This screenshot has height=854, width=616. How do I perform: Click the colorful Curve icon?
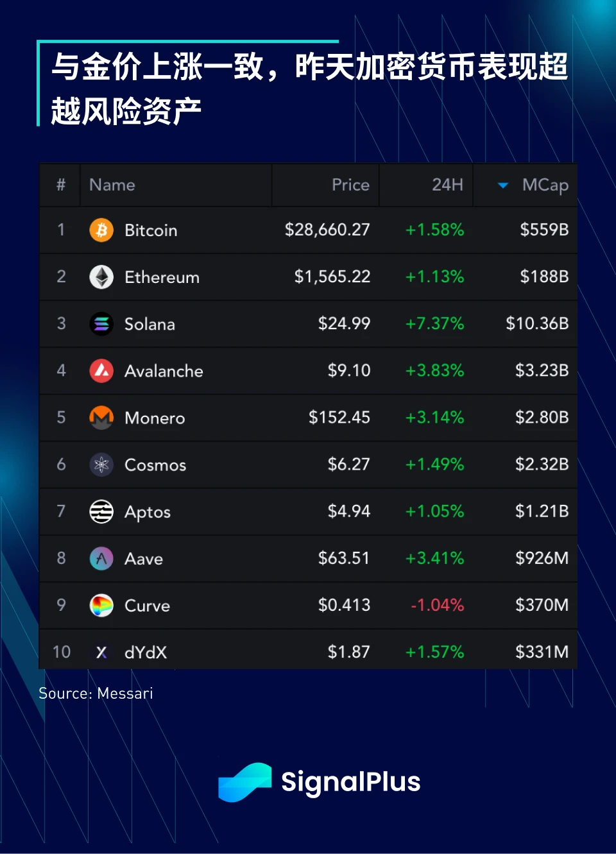click(101, 605)
